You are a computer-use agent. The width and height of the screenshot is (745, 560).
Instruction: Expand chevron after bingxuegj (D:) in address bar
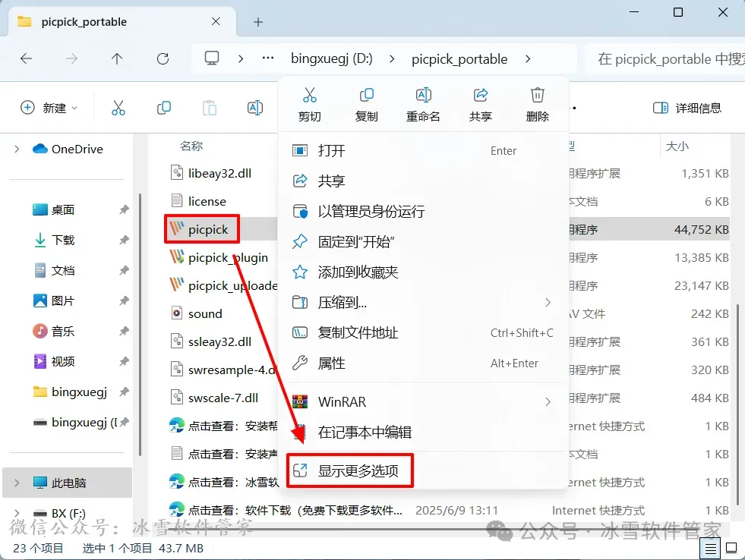coord(392,59)
